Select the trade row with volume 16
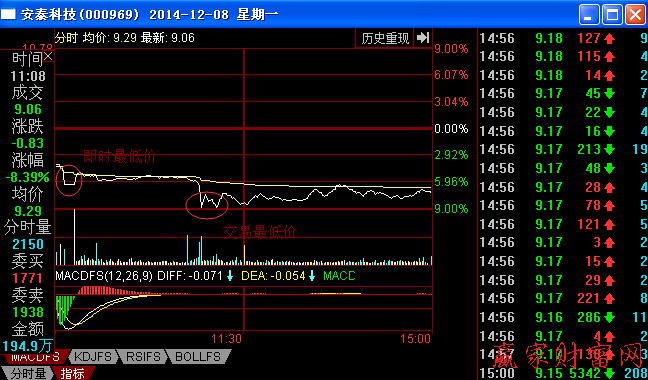This screenshot has width=648, height=380. point(563,131)
